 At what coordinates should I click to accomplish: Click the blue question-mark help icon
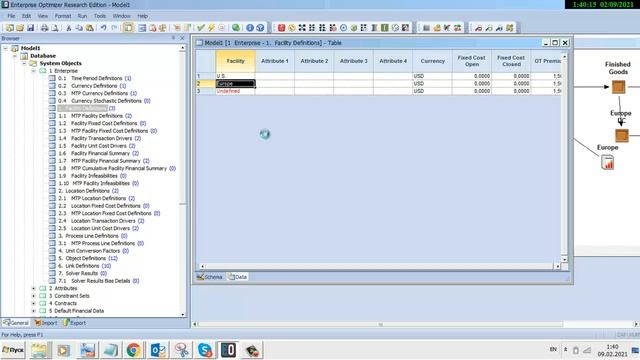tap(260, 28)
